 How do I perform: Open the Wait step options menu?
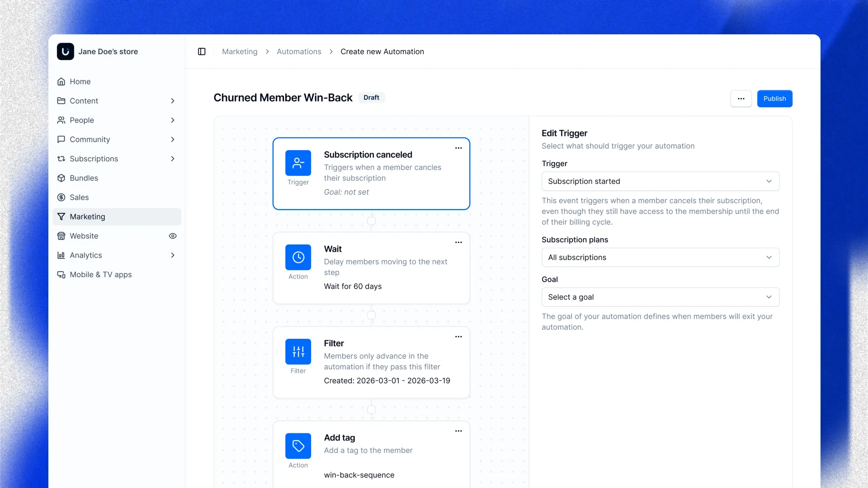(458, 243)
